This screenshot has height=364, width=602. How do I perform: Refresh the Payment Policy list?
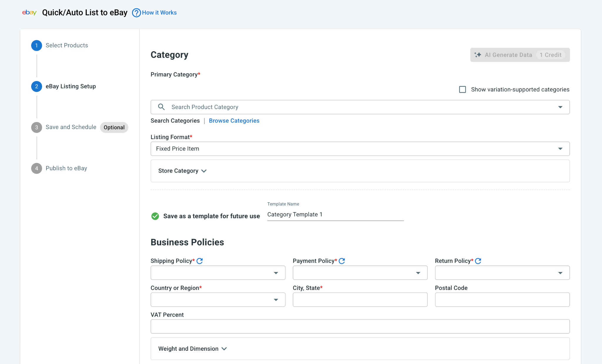point(342,261)
